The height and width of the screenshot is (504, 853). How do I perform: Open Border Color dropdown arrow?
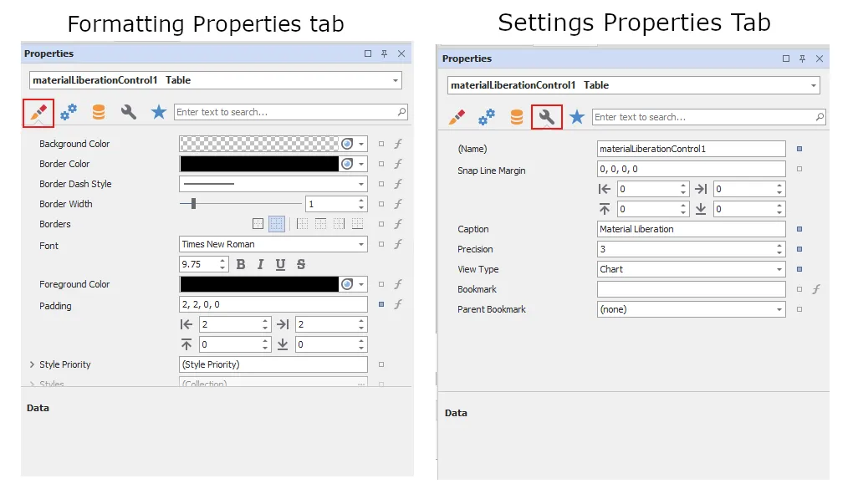coord(361,164)
